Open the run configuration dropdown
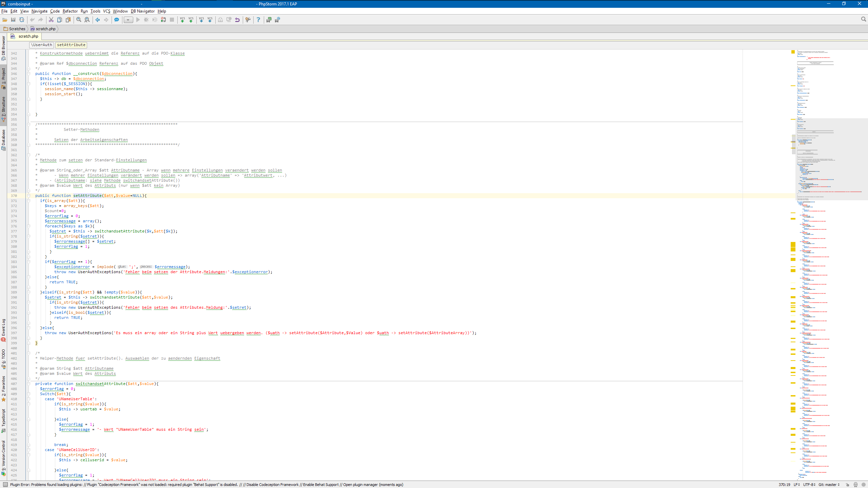The image size is (868, 488). pos(128,20)
